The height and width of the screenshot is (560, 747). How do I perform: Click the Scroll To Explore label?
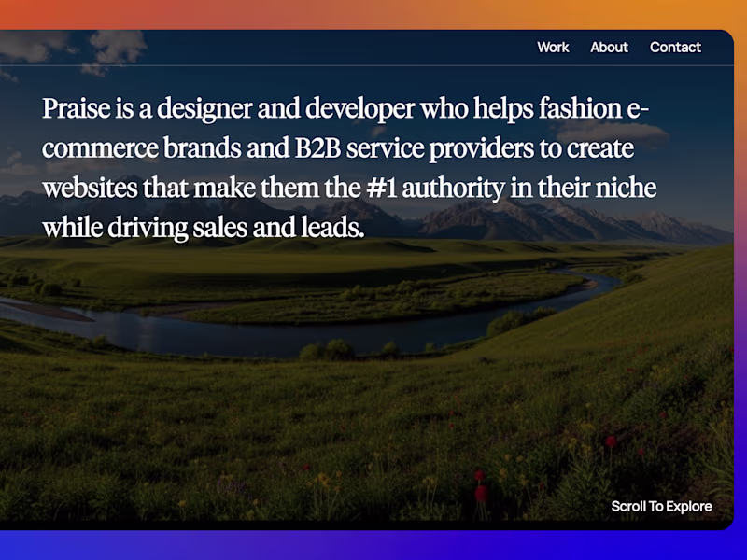coord(662,506)
